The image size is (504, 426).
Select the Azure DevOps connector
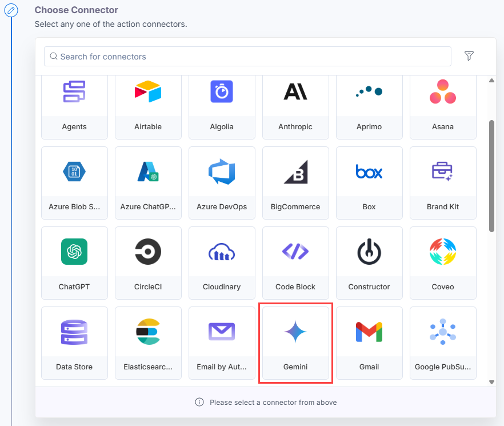[222, 183]
